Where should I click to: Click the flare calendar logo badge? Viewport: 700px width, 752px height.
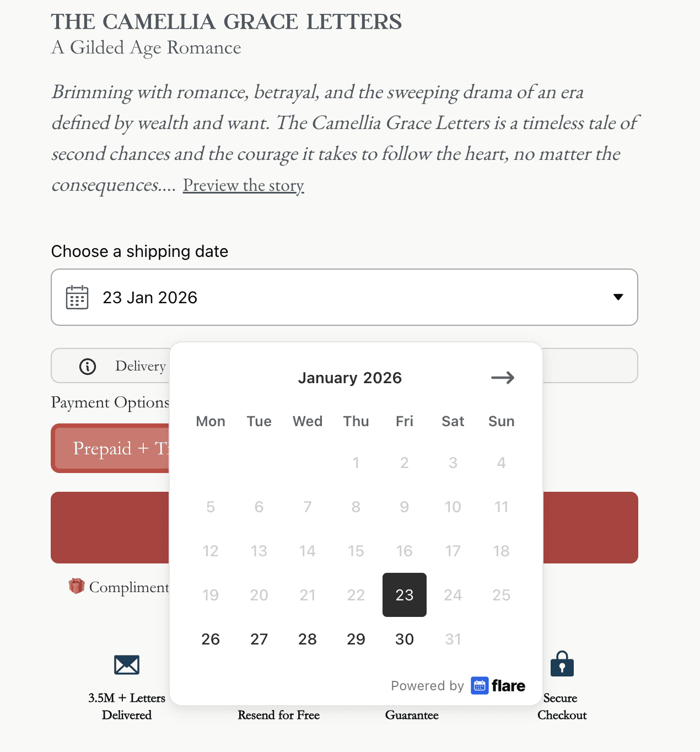tap(480, 685)
